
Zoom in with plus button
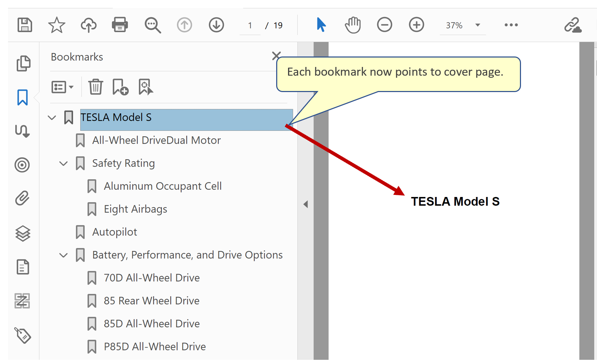(x=416, y=25)
